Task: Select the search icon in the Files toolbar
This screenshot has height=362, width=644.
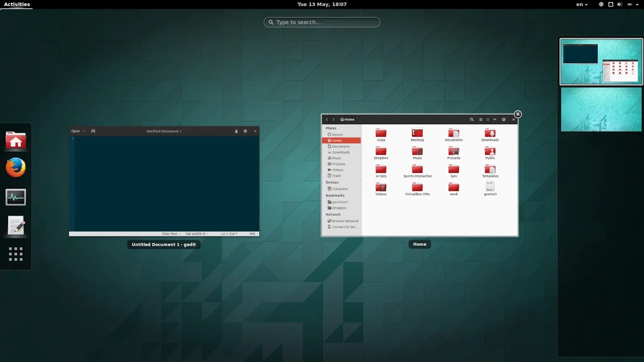Action: [472, 119]
